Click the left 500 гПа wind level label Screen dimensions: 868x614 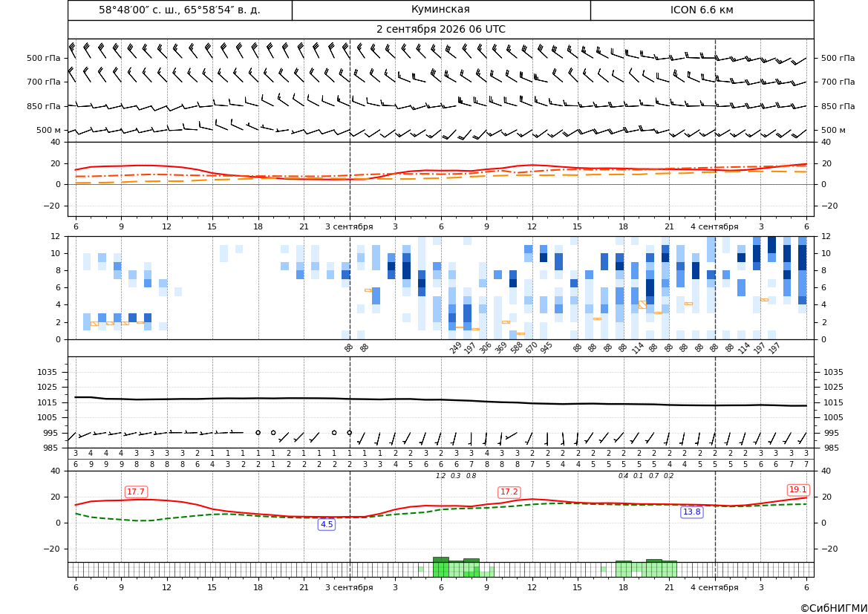pos(44,58)
